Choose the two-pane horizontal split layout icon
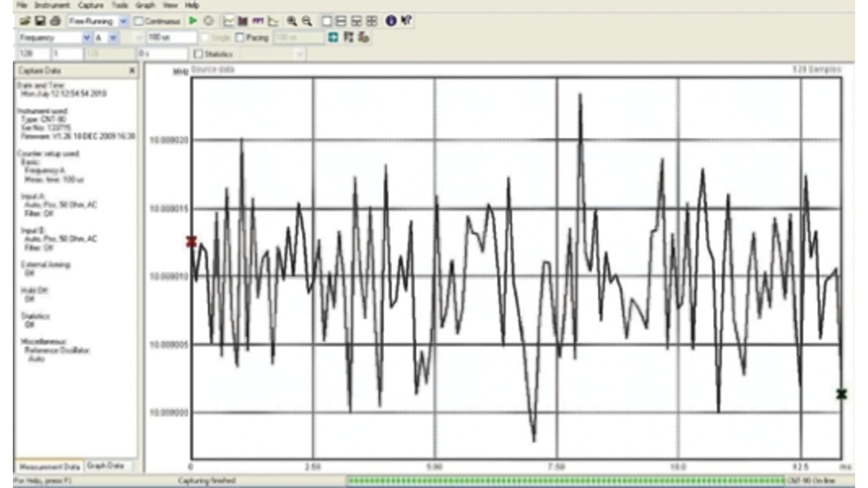Screen dimensions: 868x488 coord(342,21)
